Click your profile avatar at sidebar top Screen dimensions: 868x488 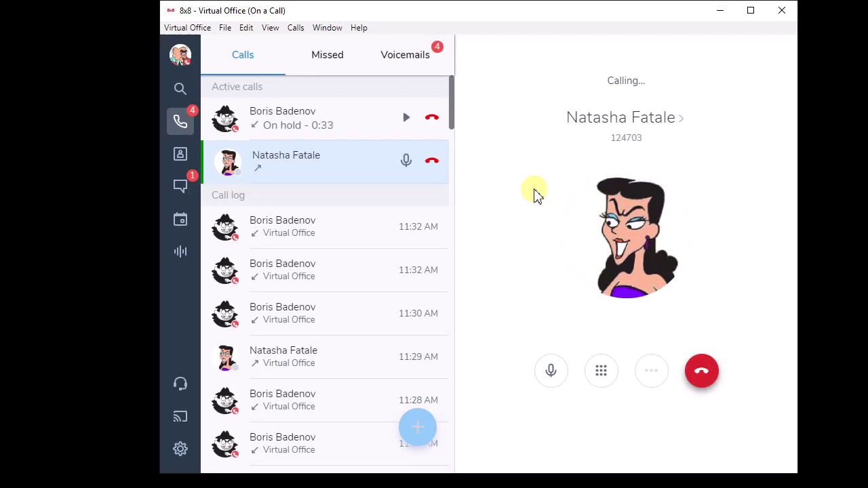coord(180,54)
